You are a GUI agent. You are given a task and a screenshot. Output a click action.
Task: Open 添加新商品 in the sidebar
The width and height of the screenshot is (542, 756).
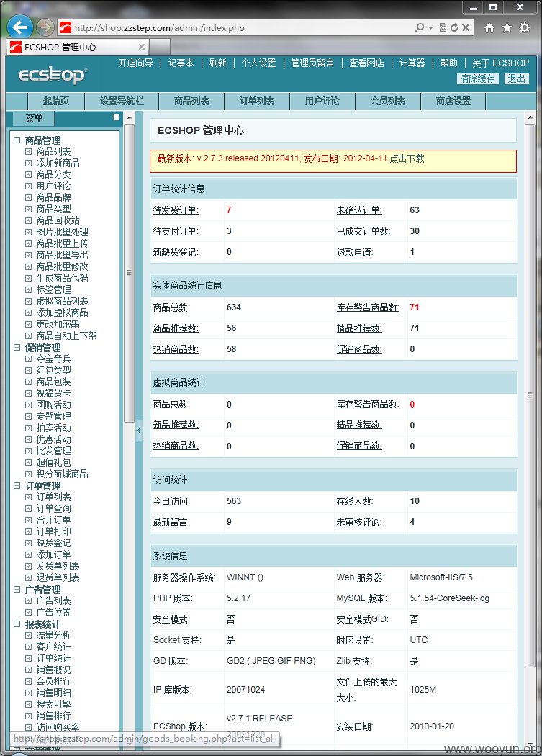pos(58,163)
